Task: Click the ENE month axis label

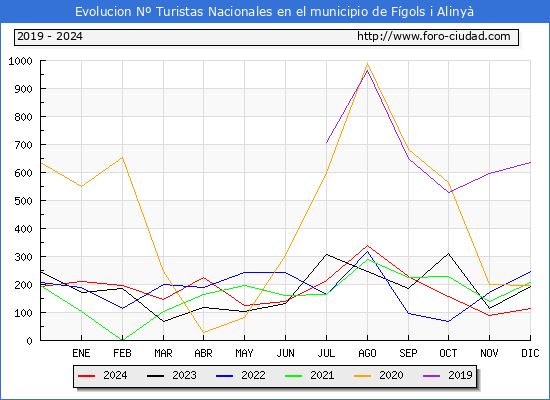Action: tap(81, 353)
